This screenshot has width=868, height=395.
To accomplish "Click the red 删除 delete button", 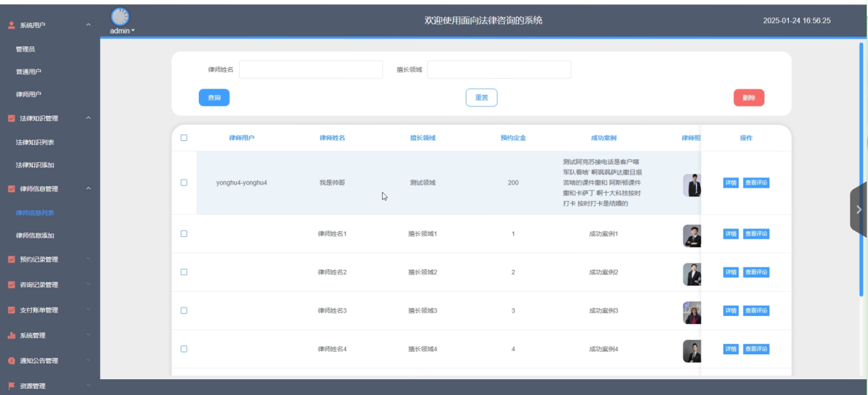I will [x=749, y=98].
